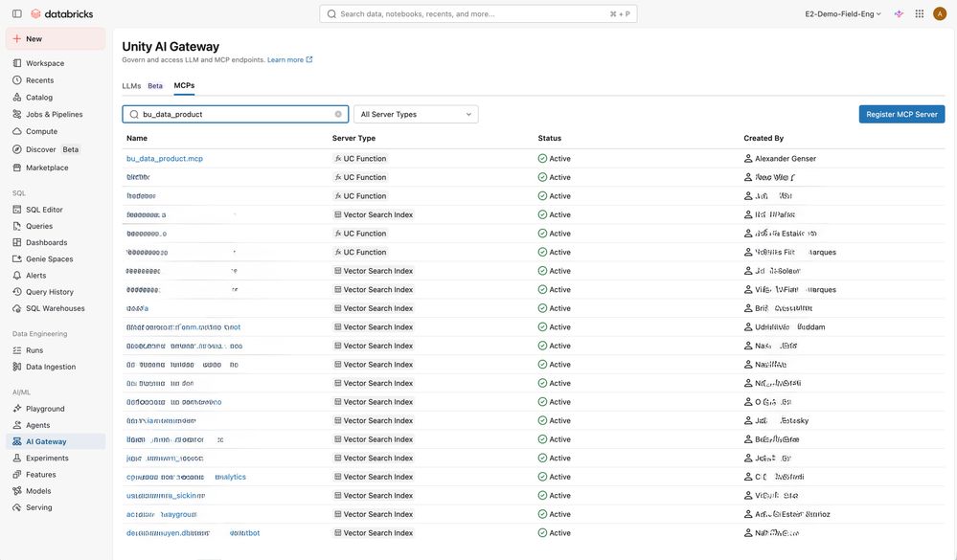Click the Status column header

549,139
